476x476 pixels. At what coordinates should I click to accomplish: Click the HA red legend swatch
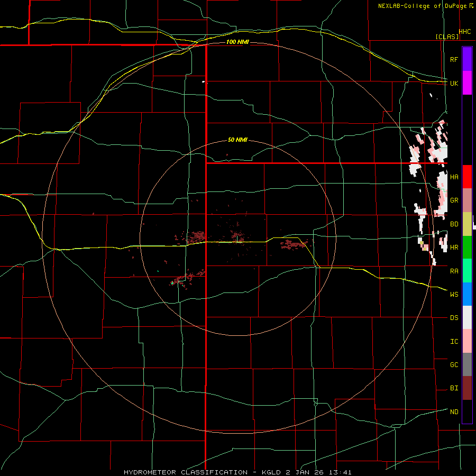[x=467, y=177]
